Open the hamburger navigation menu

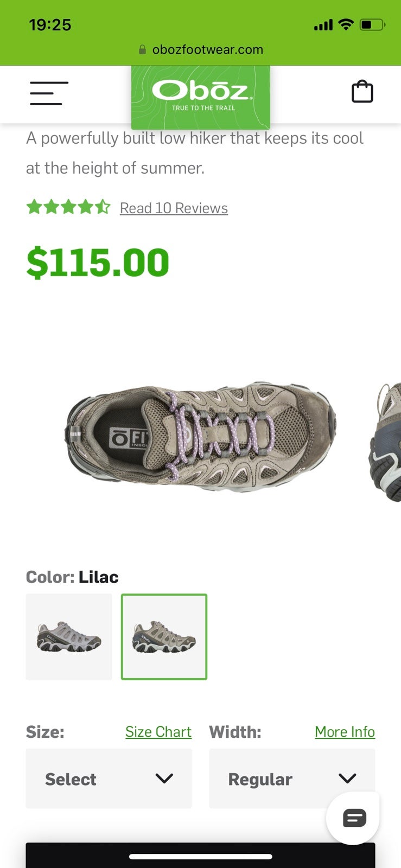point(49,93)
